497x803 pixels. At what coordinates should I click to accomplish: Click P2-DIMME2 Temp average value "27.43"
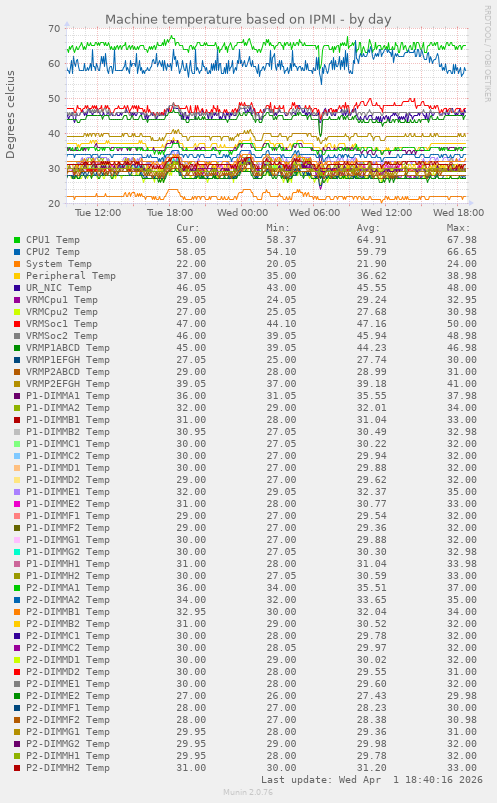(371, 696)
